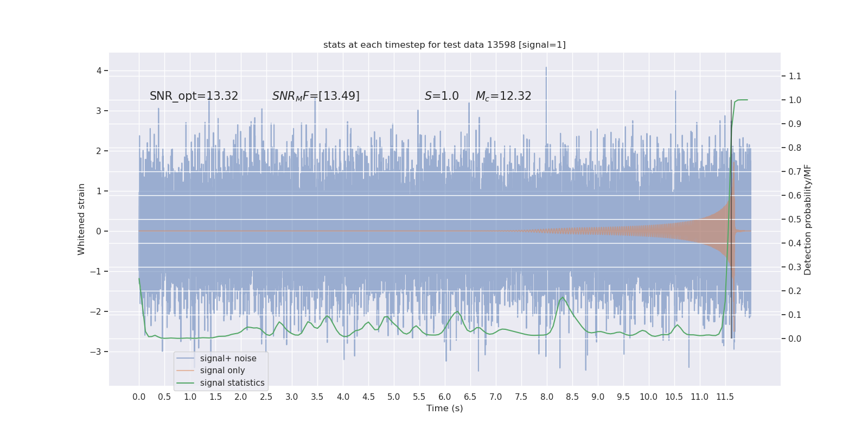Click the 'signal+ noise' legend label

(228, 358)
